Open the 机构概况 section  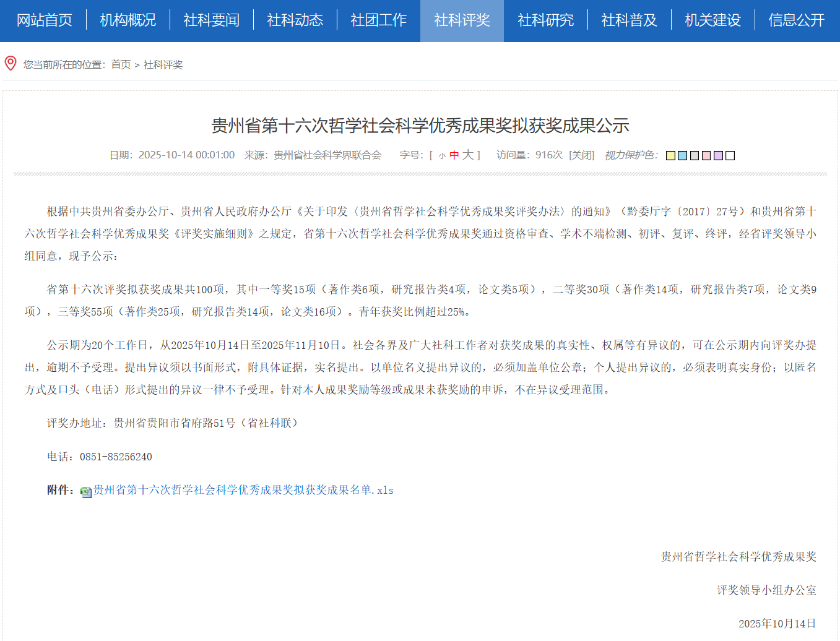(128, 20)
